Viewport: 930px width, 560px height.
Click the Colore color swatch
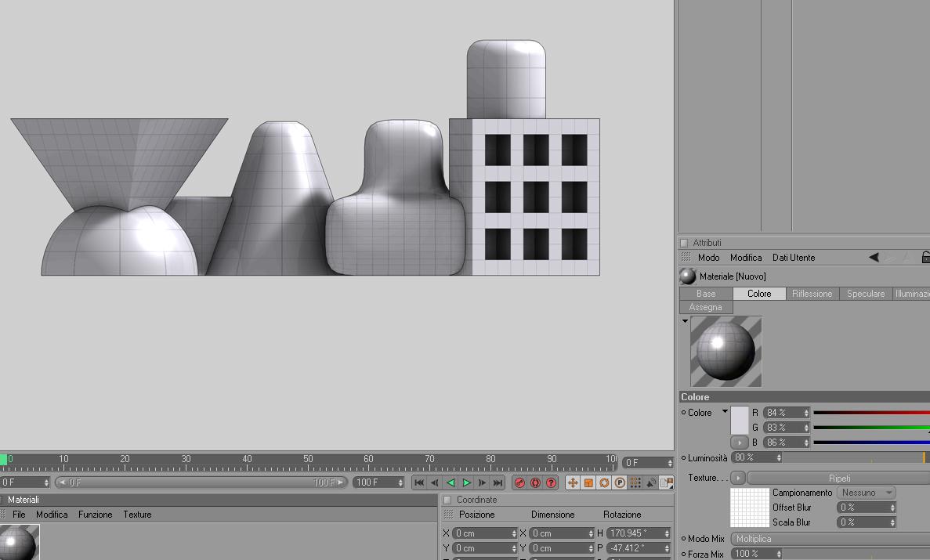(x=740, y=420)
